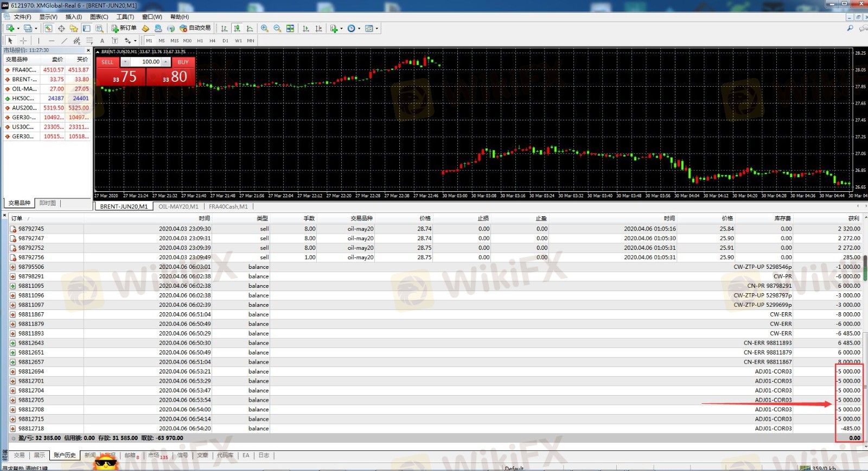This screenshot has height=471, width=868.
Task: Close the 市场报价 Market Watch panel
Action: pyautogui.click(x=88, y=50)
